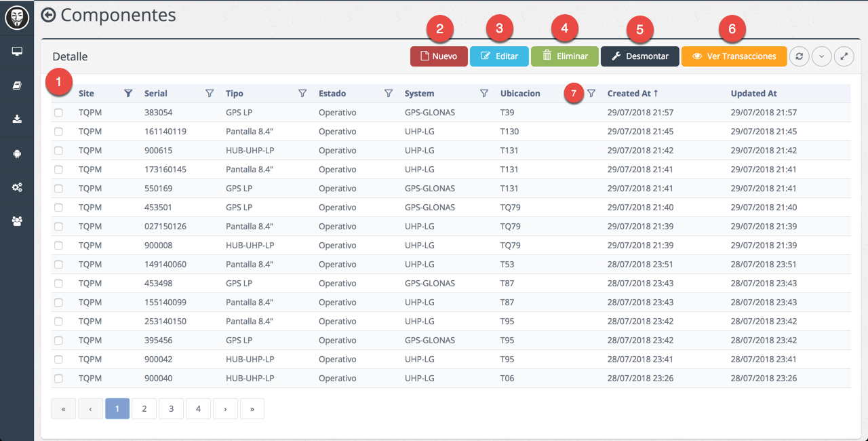Viewport: 868px width, 441px height.
Task: Click the back arrow beside Componentes title
Action: pyautogui.click(x=48, y=15)
